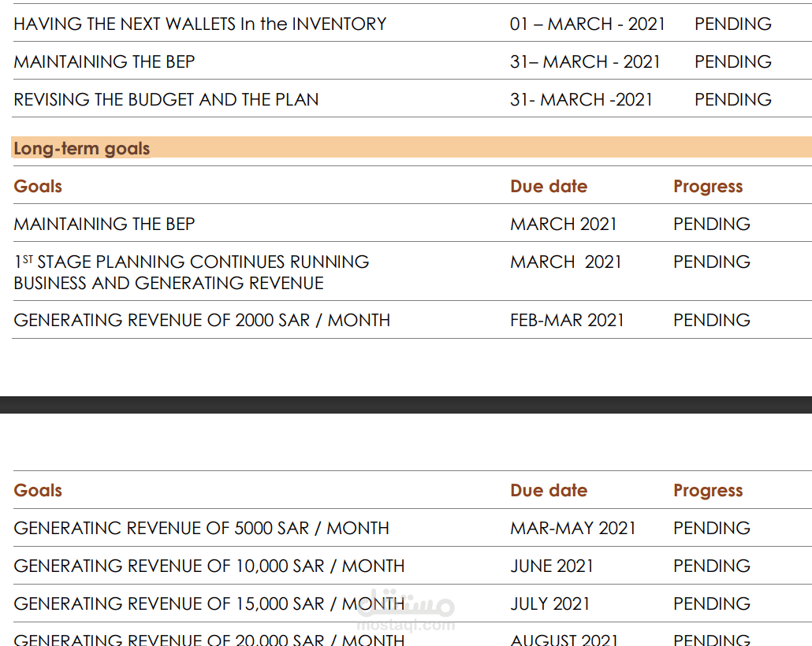Click 'JUNE 2021' due date cell
The width and height of the screenshot is (812, 646).
[x=552, y=566]
